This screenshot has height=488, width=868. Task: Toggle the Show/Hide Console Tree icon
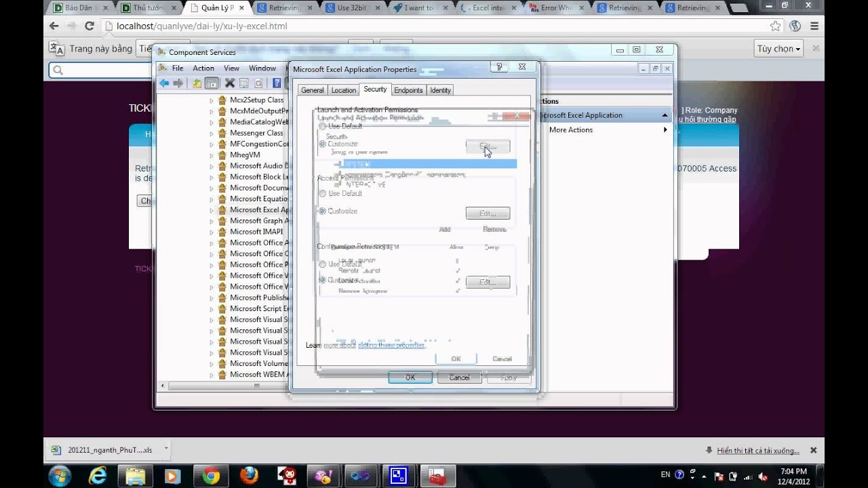point(212,83)
